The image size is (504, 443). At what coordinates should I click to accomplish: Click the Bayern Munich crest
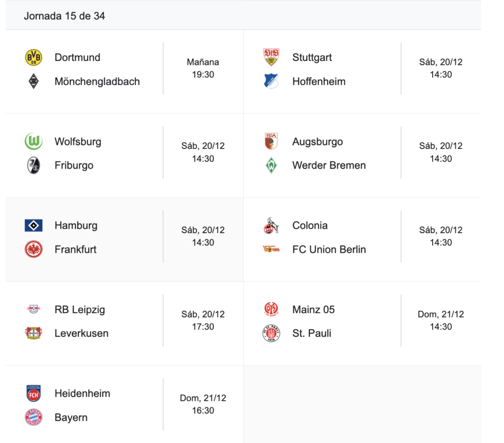(x=33, y=417)
